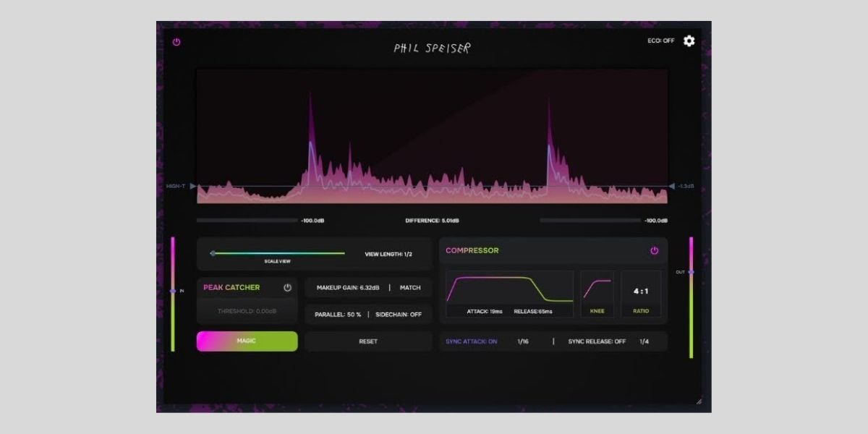Image resolution: width=868 pixels, height=434 pixels.
Task: Toggle SYNC RELEASE: OFF
Action: coord(597,341)
